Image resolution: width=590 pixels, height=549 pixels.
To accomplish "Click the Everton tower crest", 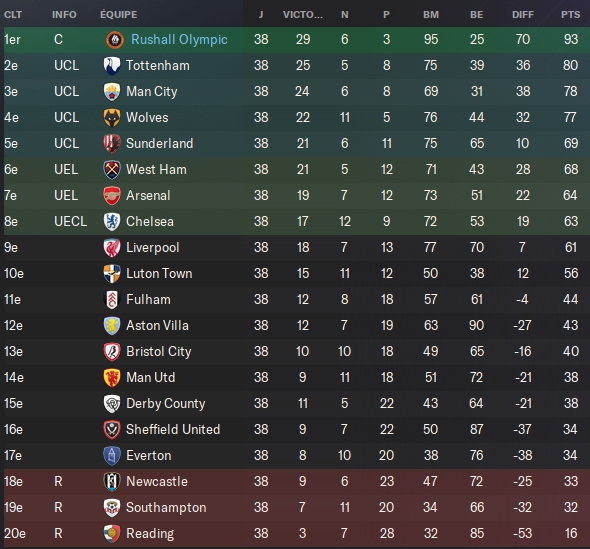I will [x=112, y=455].
